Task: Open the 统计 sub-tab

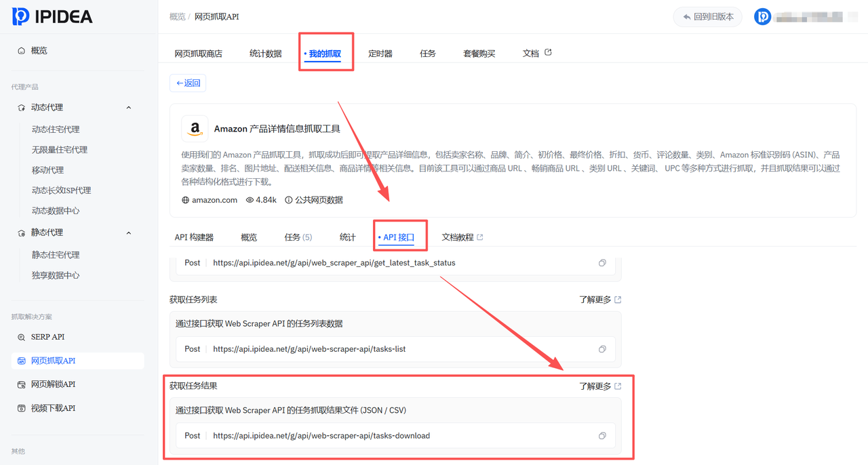Action: pyautogui.click(x=347, y=237)
